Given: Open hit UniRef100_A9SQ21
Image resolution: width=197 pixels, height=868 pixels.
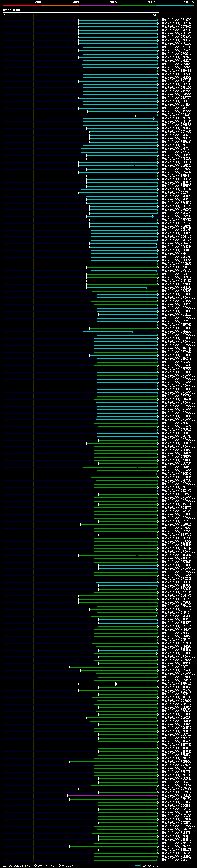Looking at the screenshot, I should (176, 196).
